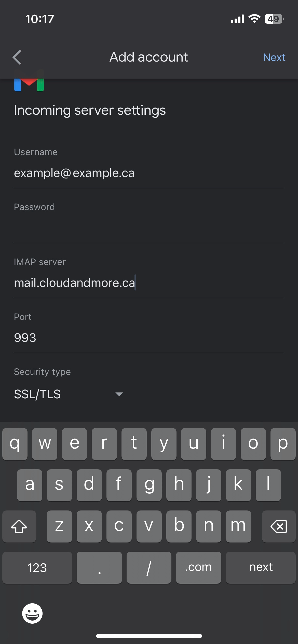Screen dimensions: 298x644
Task: Tap the backspace delete key icon
Action: (279, 526)
